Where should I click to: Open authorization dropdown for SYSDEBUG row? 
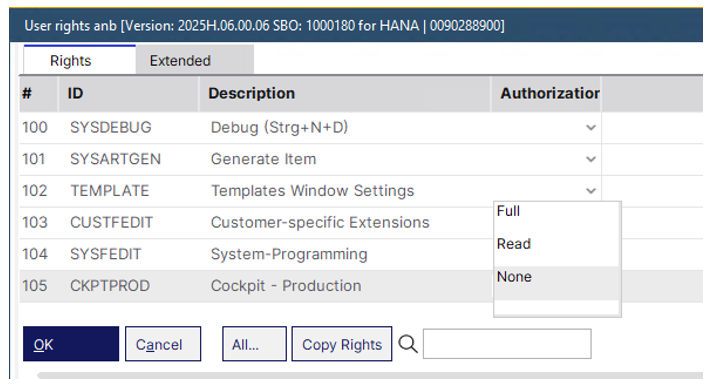pyautogui.click(x=591, y=127)
